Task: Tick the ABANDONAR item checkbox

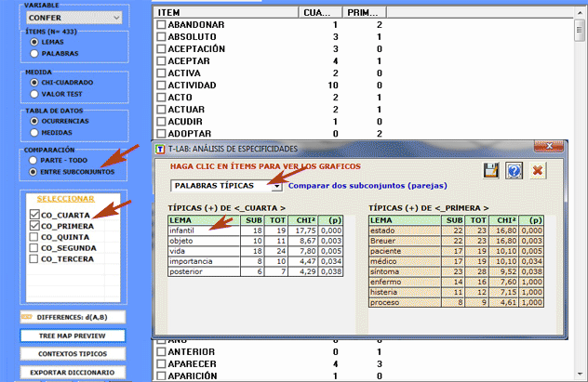Action: tap(161, 25)
